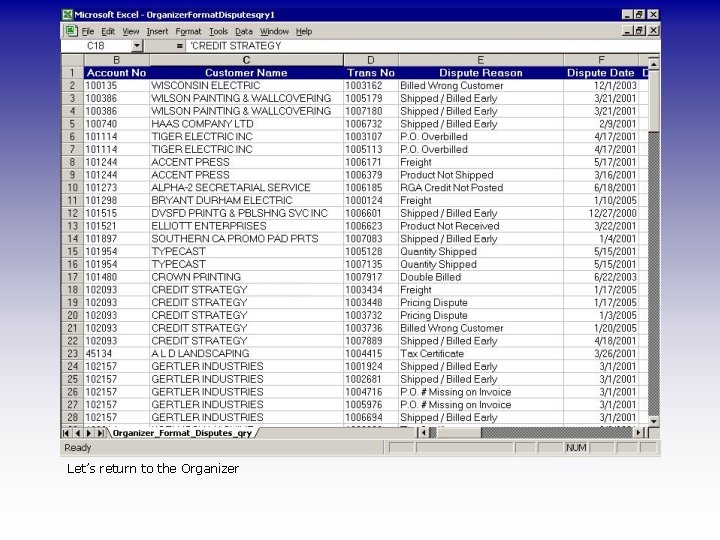Click the equals Edit Formula button
720x540 pixels.
tap(180, 46)
